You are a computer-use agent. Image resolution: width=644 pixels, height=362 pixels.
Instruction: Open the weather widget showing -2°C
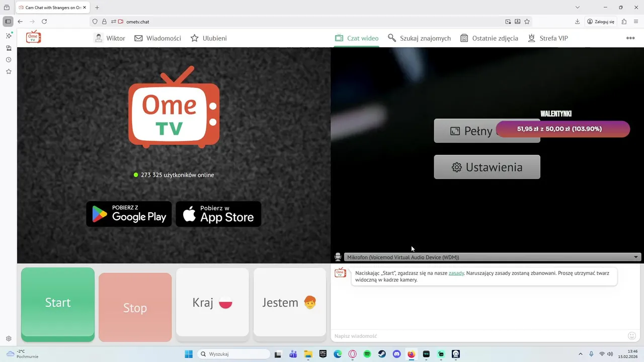pos(22,354)
